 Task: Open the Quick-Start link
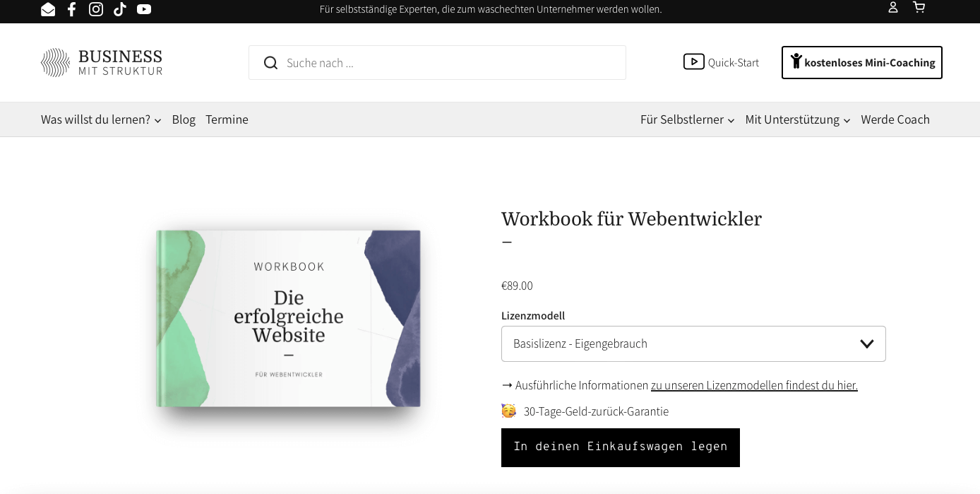pyautogui.click(x=721, y=62)
